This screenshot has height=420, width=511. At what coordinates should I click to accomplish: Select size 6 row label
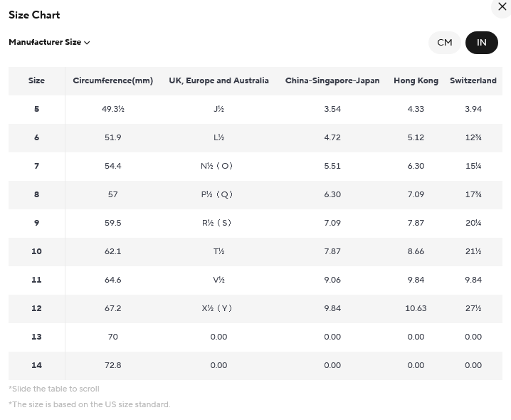point(36,137)
